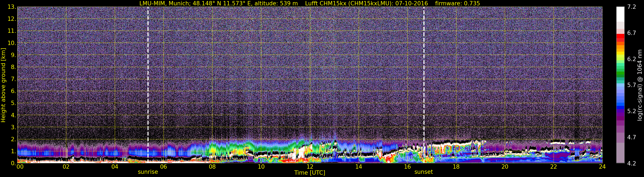This screenshot has width=644, height=177.
Task: Click the colorbar tick value 6.7
Action: point(632,33)
